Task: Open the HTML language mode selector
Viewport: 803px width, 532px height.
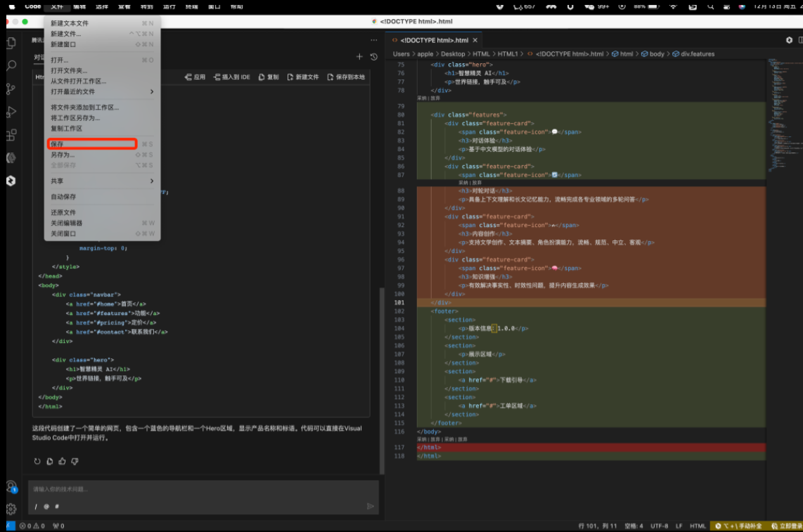Action: tap(698, 526)
